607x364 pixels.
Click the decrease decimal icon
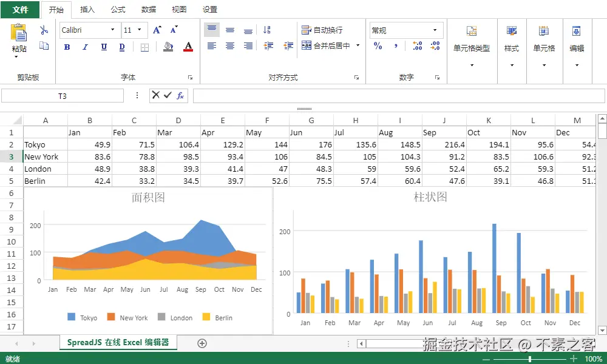click(435, 46)
